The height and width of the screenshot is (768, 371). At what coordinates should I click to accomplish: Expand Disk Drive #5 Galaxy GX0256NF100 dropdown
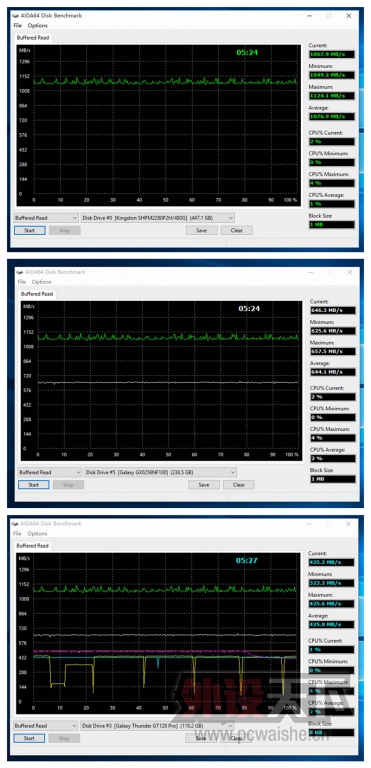coord(161,472)
